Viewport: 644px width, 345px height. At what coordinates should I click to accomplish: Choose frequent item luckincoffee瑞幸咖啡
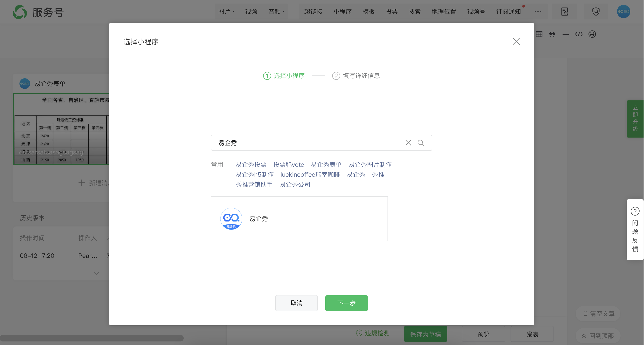pyautogui.click(x=310, y=175)
